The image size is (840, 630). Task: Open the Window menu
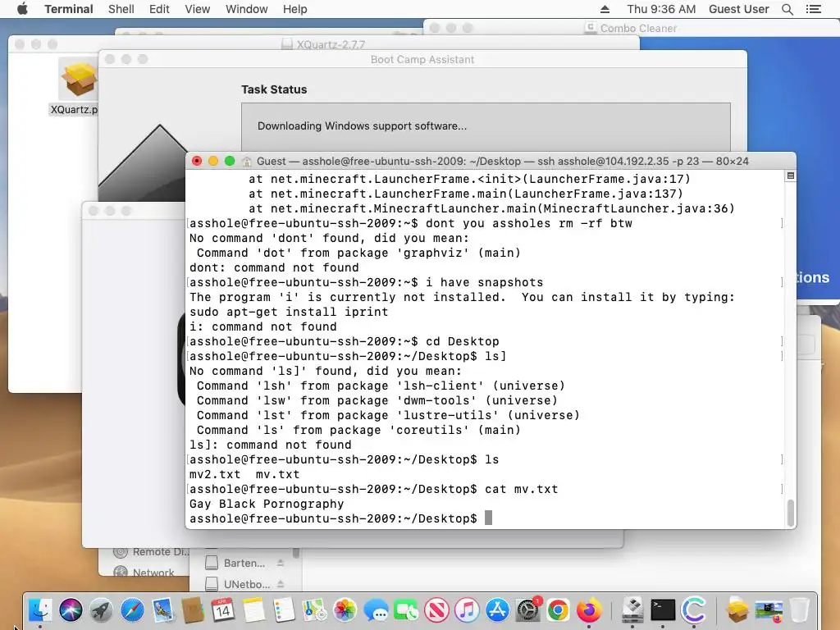tap(246, 9)
